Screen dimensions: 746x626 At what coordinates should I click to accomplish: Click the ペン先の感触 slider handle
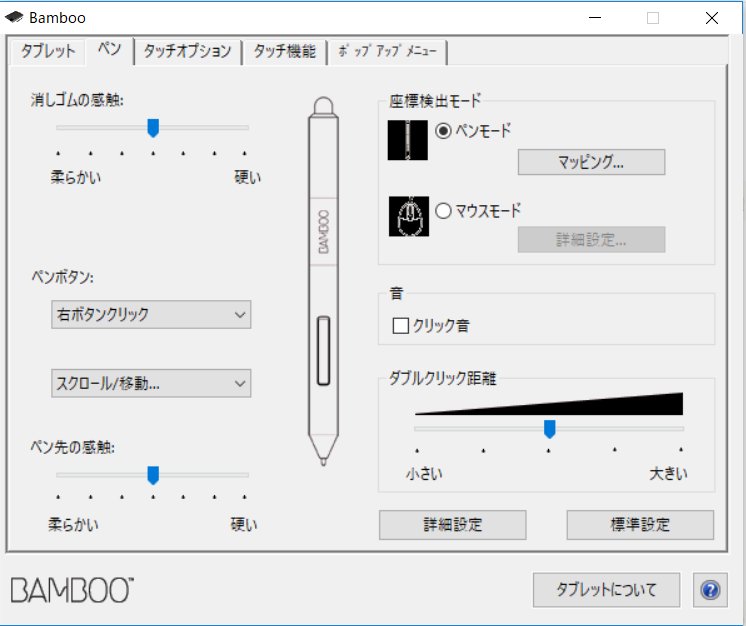click(x=153, y=475)
